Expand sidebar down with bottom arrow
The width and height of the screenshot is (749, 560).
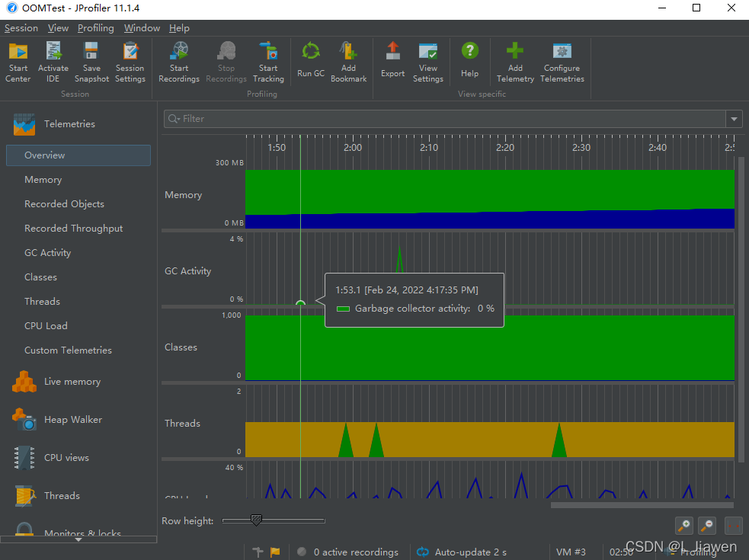click(x=78, y=539)
